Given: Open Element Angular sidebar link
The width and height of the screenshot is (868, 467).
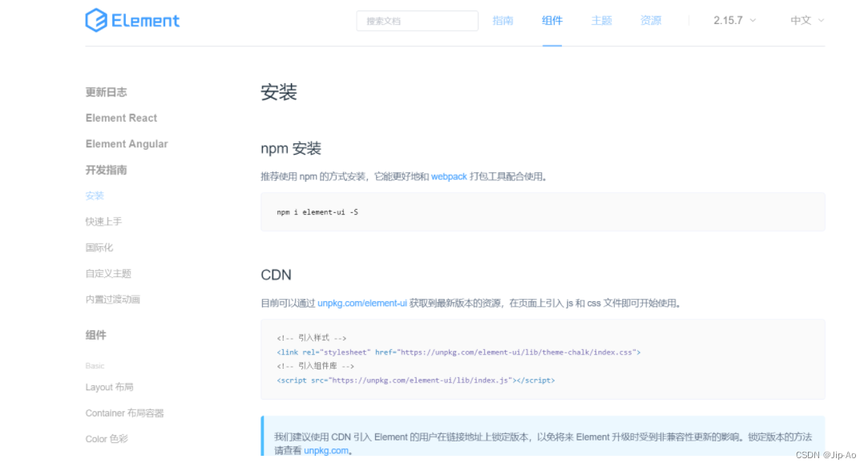Looking at the screenshot, I should click(x=127, y=144).
